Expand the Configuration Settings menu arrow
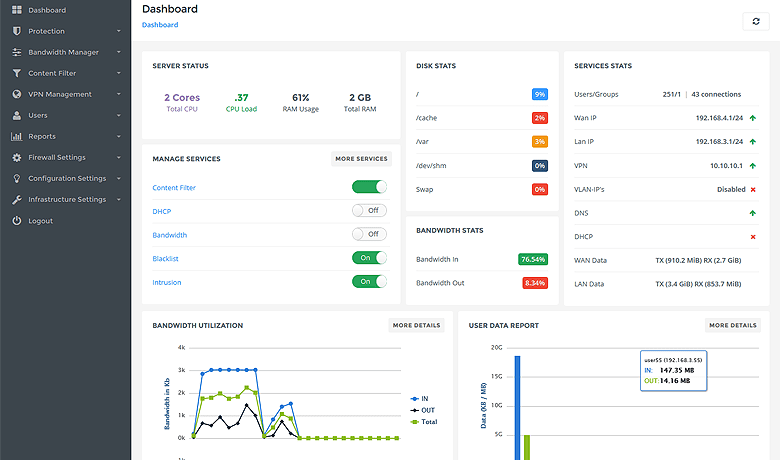 119,179
